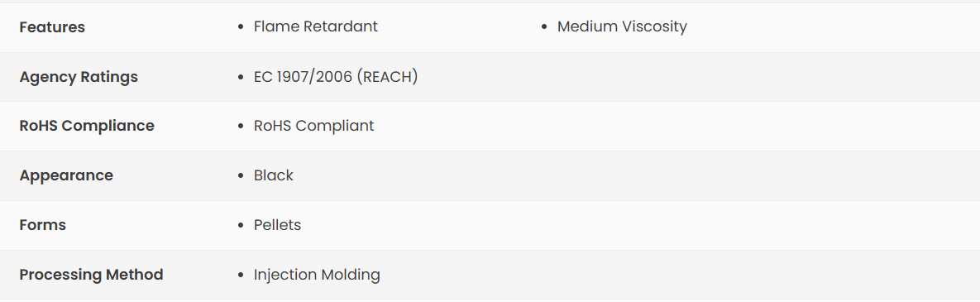Click the bullet before Medium Viscosity
The image size is (980, 302).
pos(544,26)
